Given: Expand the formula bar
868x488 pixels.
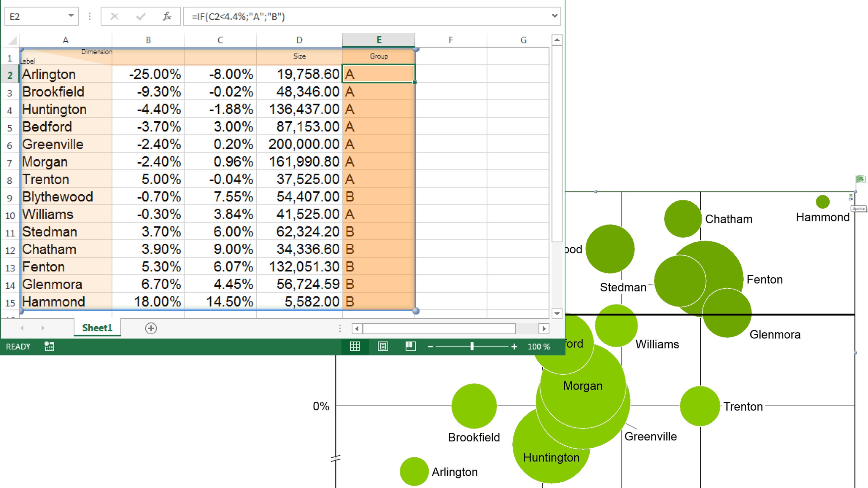Looking at the screenshot, I should [x=555, y=16].
